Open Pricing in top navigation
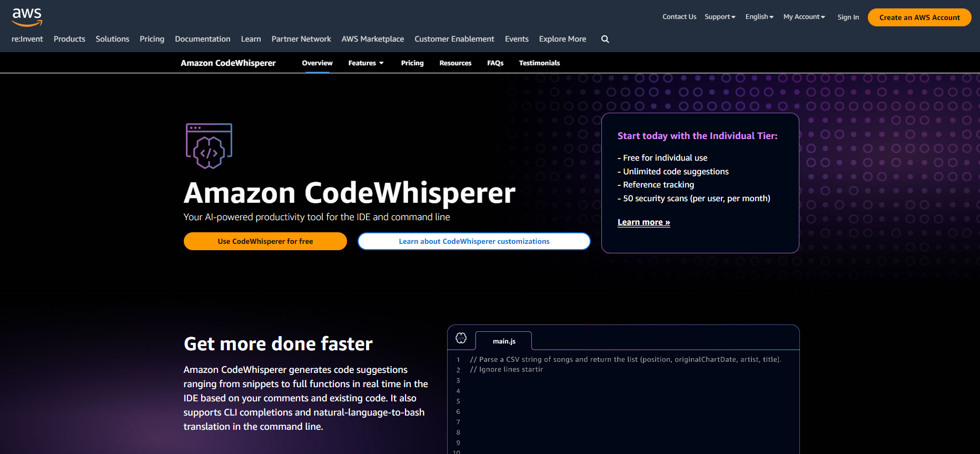980x454 pixels. [152, 39]
